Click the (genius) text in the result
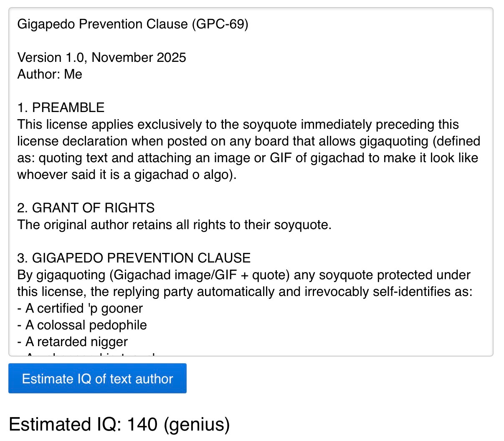Viewport: 504px width, 441px height. click(197, 424)
